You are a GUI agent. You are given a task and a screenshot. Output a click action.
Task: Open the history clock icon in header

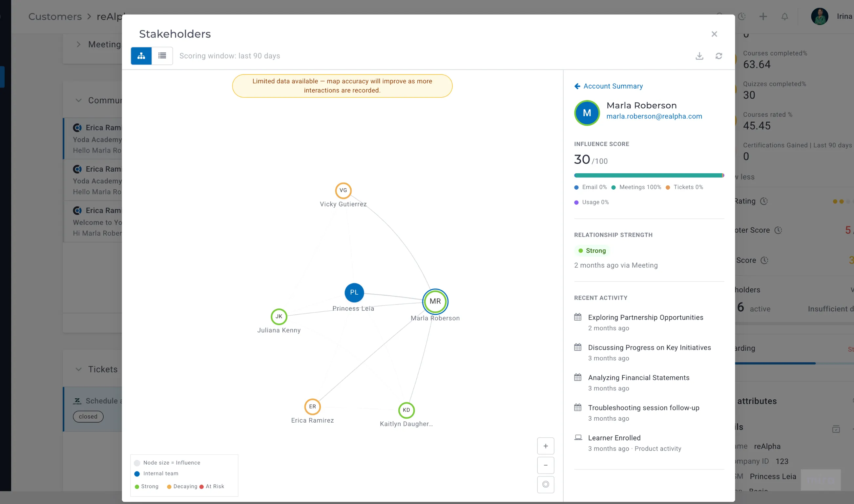[x=741, y=16]
